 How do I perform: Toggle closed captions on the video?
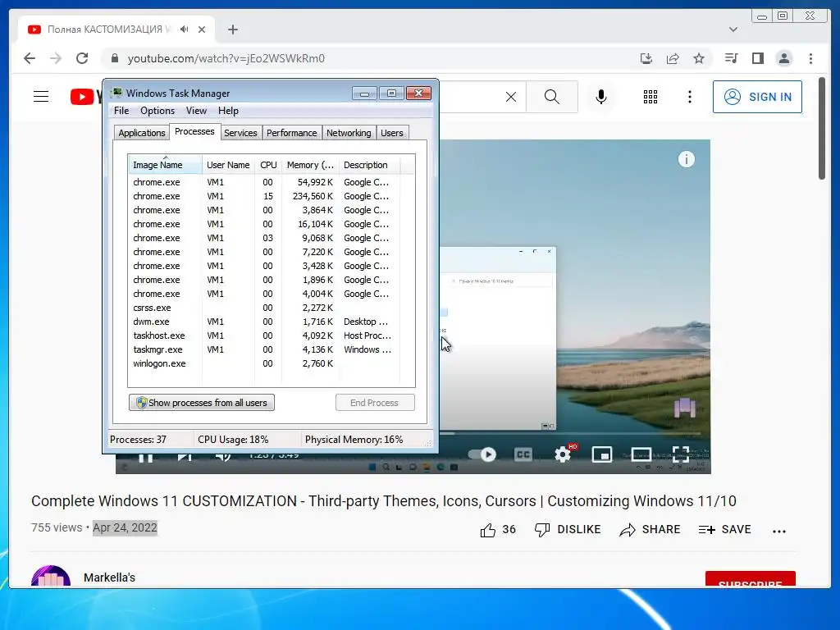(523, 454)
